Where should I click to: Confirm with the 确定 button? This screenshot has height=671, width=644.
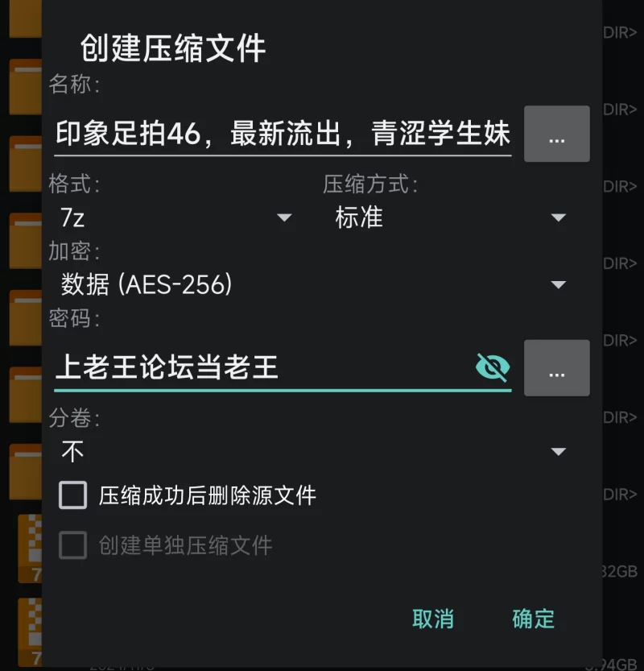click(533, 619)
